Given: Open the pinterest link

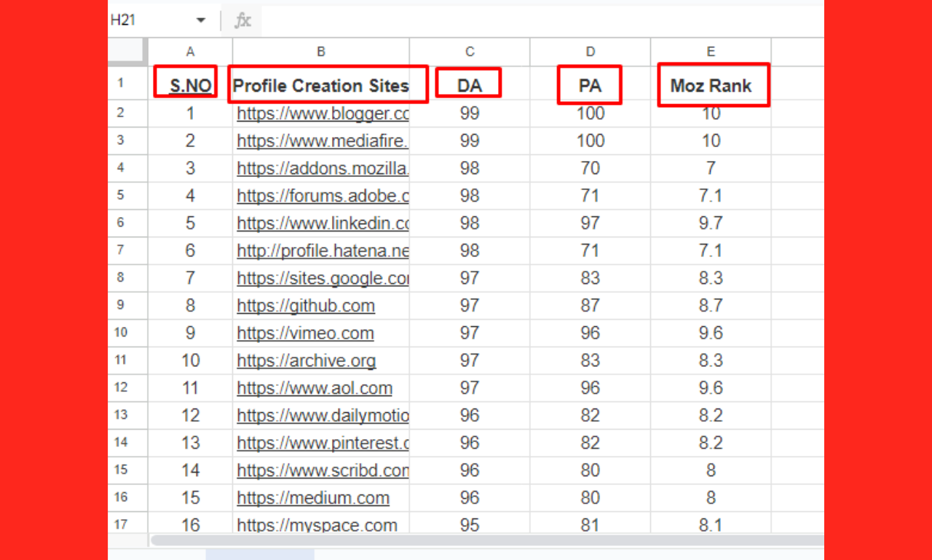Looking at the screenshot, I should pos(323,443).
